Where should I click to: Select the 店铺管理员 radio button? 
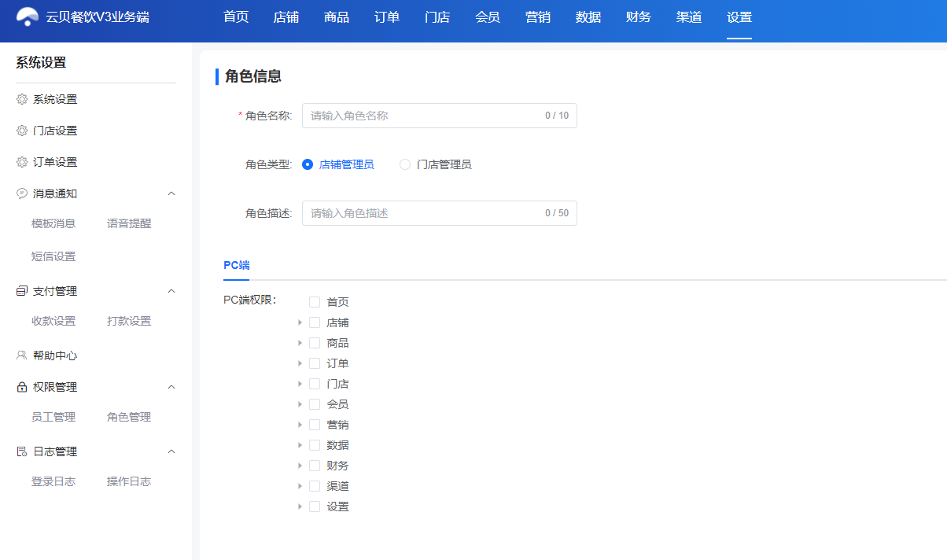[x=308, y=164]
